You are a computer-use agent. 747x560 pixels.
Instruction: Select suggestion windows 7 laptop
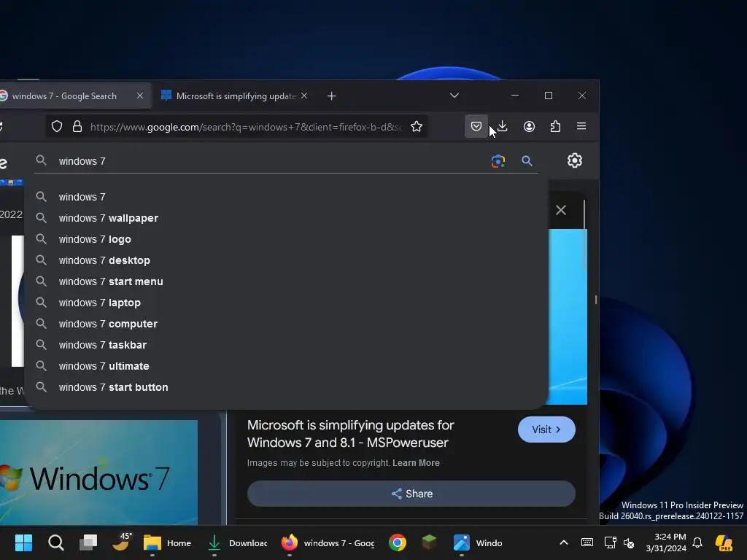(x=286, y=303)
